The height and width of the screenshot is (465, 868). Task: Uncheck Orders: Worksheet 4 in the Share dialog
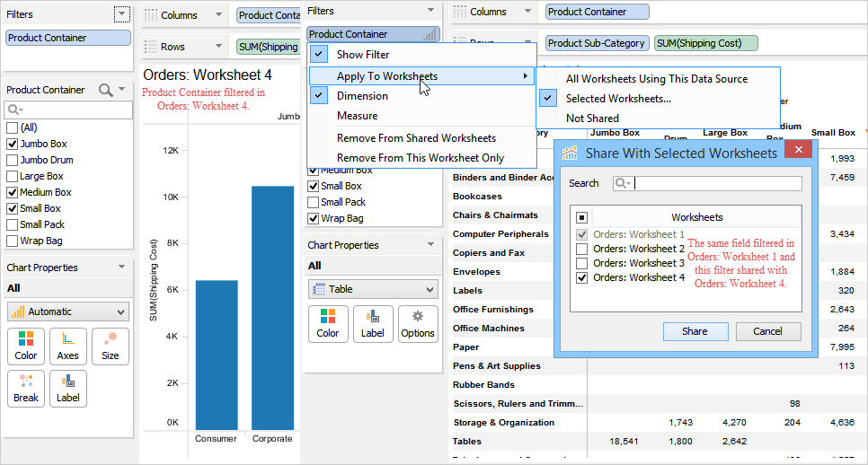click(581, 277)
